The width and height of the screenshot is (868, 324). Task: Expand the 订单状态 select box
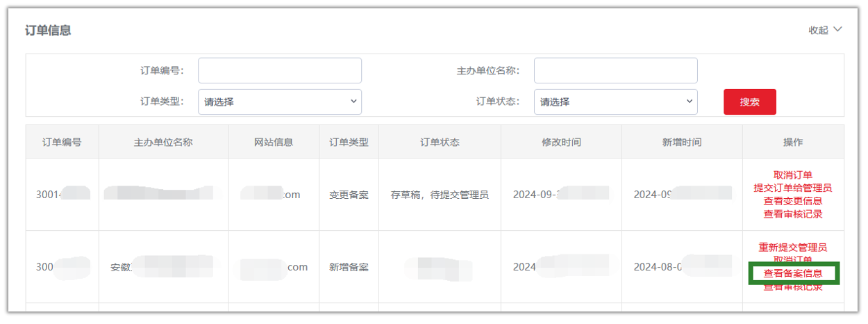615,102
